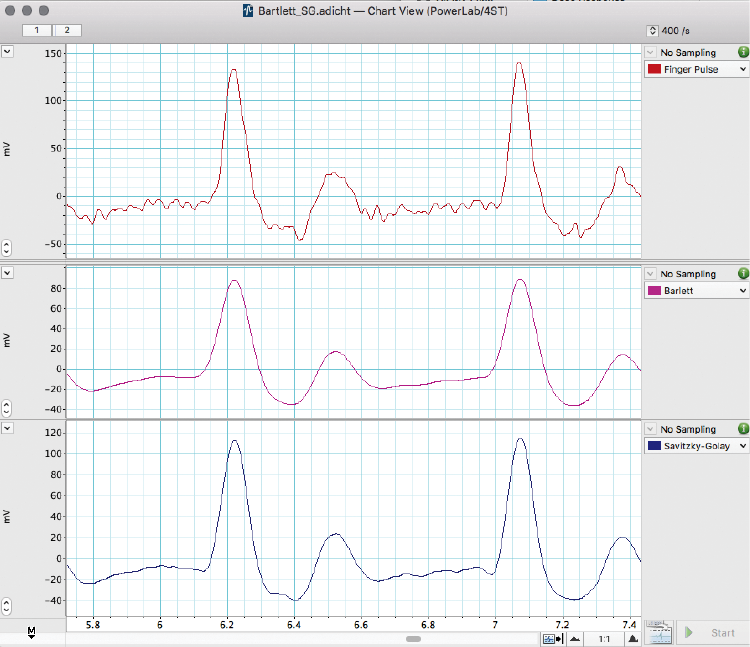The width and height of the screenshot is (750, 647).
Task: Switch to split view 2 tab
Action: point(67,31)
